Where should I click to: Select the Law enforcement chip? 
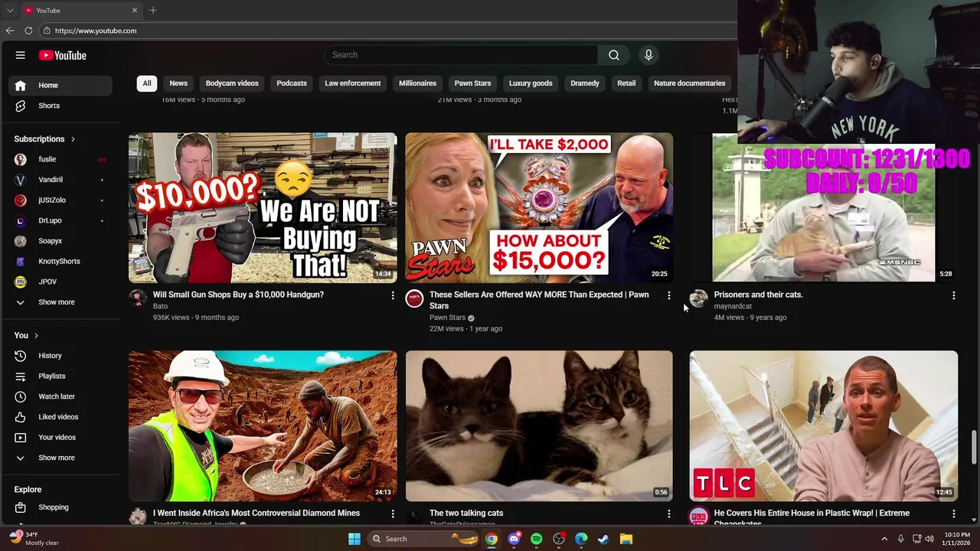coord(352,83)
